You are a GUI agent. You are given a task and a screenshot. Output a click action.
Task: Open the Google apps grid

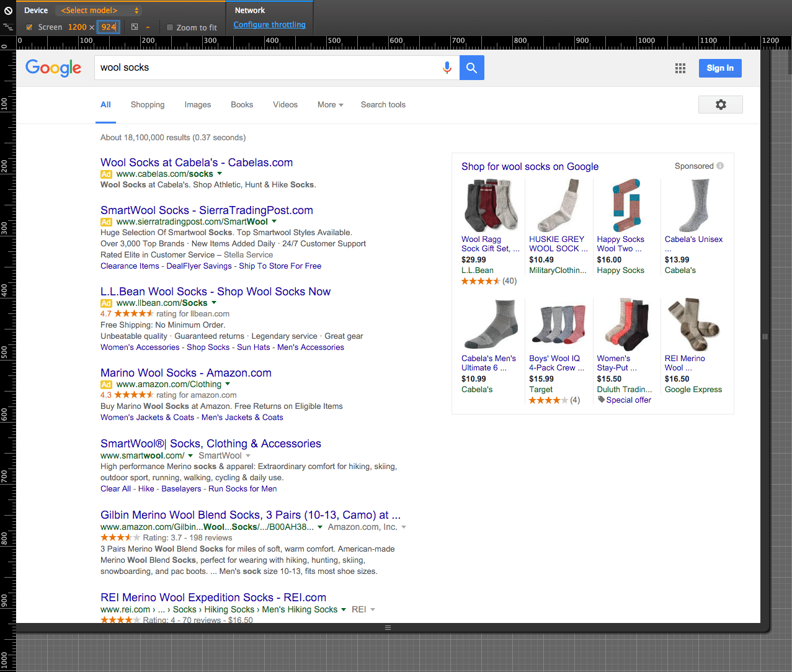[x=680, y=68]
